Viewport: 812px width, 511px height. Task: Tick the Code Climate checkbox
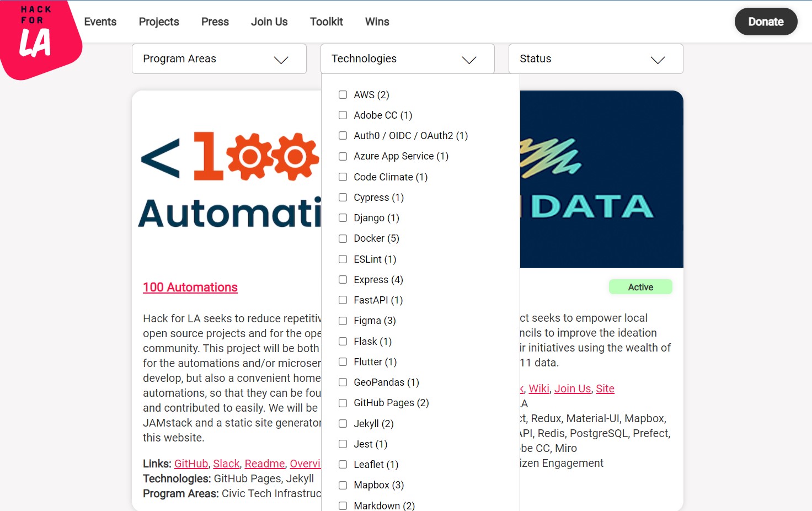point(343,177)
